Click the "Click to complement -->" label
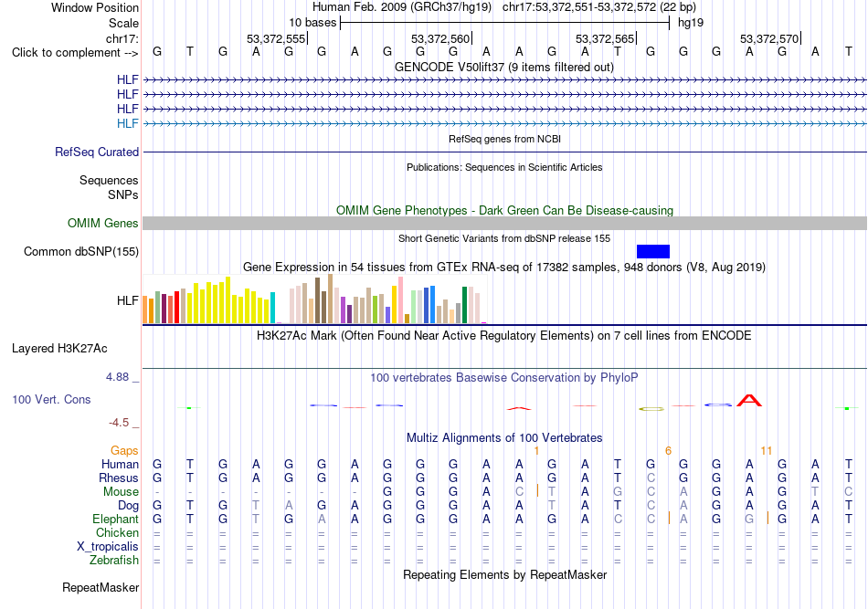Image resolution: width=868 pixels, height=609 pixels. coord(75,53)
